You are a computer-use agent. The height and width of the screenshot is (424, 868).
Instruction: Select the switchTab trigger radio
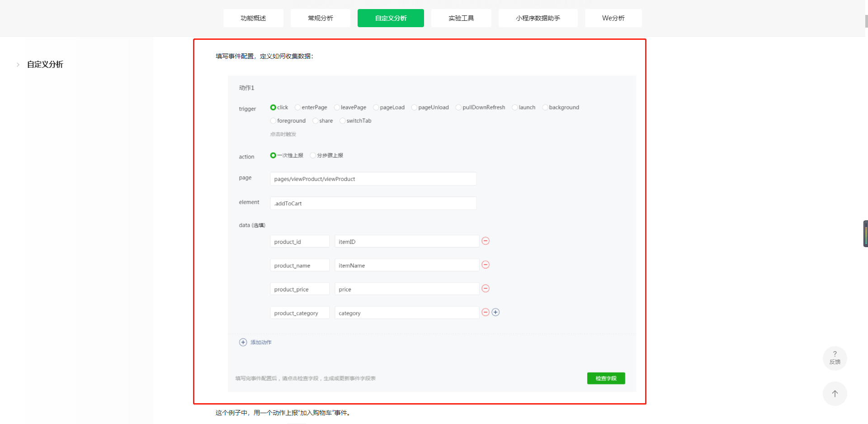click(x=342, y=121)
